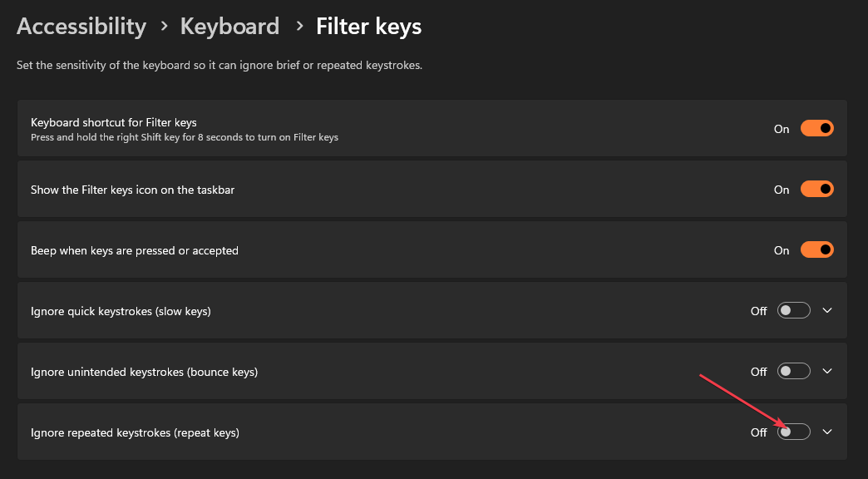Click the chevron between Keyboard and Filter keys
This screenshot has width=868, height=479.
[x=298, y=27]
